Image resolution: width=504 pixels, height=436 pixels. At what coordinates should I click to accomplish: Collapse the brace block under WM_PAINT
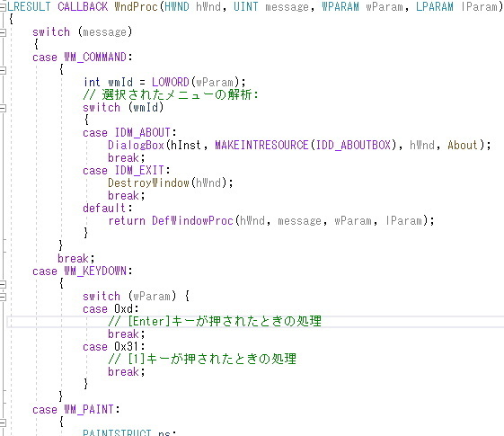(x=3, y=423)
